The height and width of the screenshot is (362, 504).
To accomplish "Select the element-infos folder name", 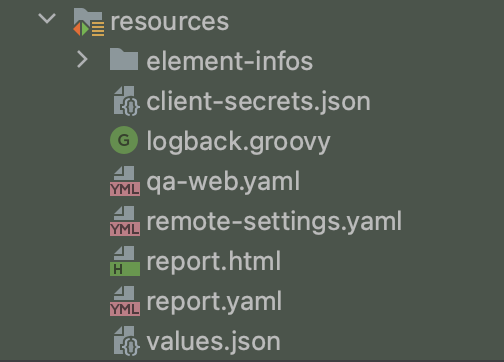I will [x=230, y=61].
